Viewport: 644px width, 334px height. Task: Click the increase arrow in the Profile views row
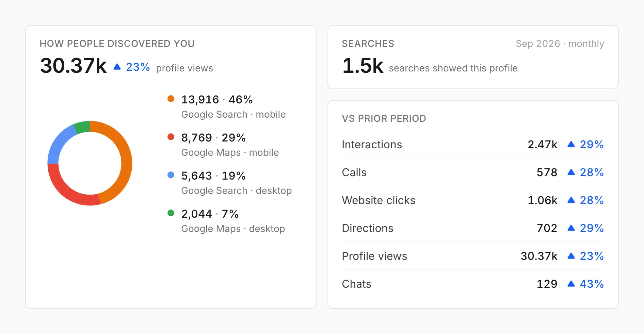(x=571, y=256)
